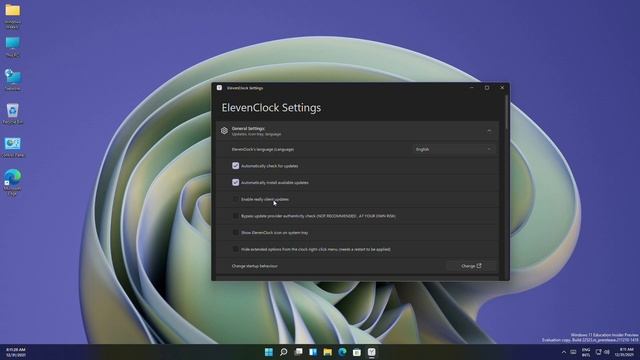Screen dimensions: 640x360
Task: Click the ElevenClock Settings window scrollbar
Action: tap(507, 112)
